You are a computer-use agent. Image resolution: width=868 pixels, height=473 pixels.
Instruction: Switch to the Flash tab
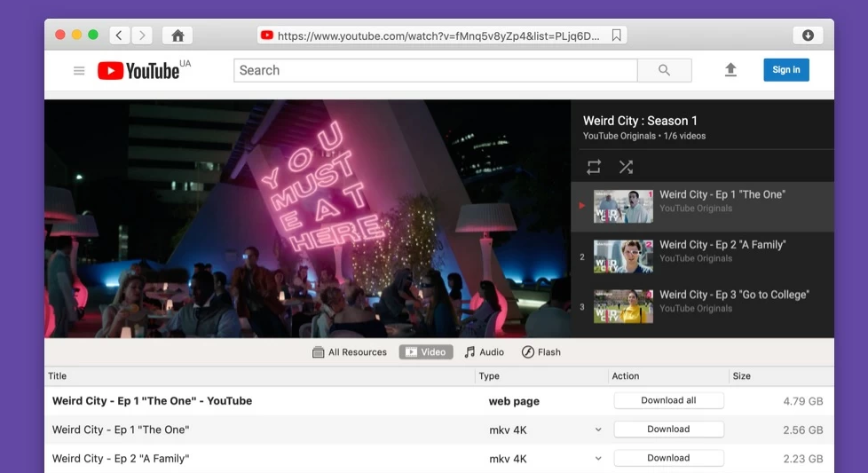tap(541, 351)
